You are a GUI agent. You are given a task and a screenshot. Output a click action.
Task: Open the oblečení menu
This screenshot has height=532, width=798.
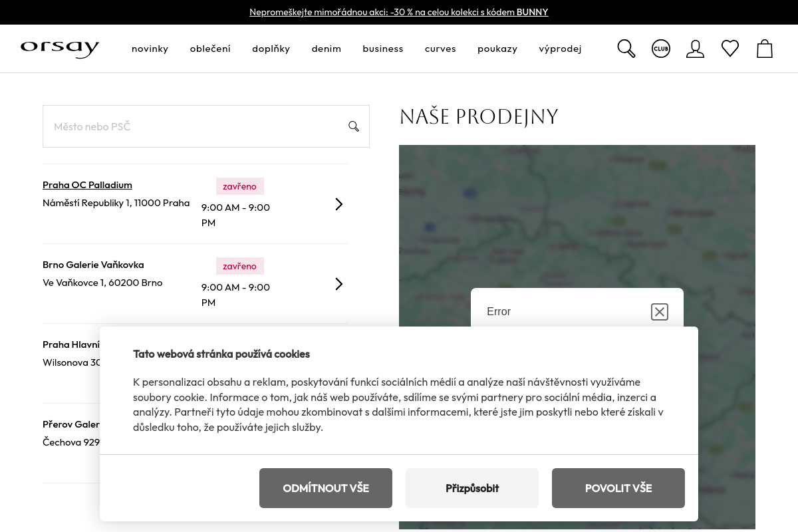click(x=210, y=49)
